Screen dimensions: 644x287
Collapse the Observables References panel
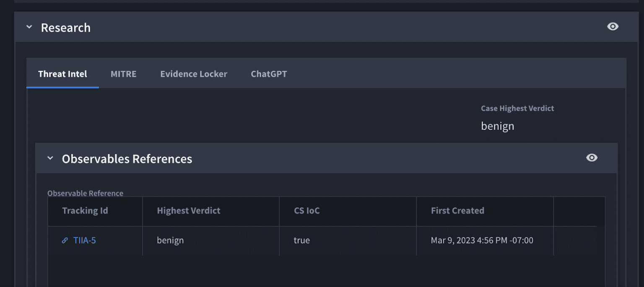[x=50, y=158]
